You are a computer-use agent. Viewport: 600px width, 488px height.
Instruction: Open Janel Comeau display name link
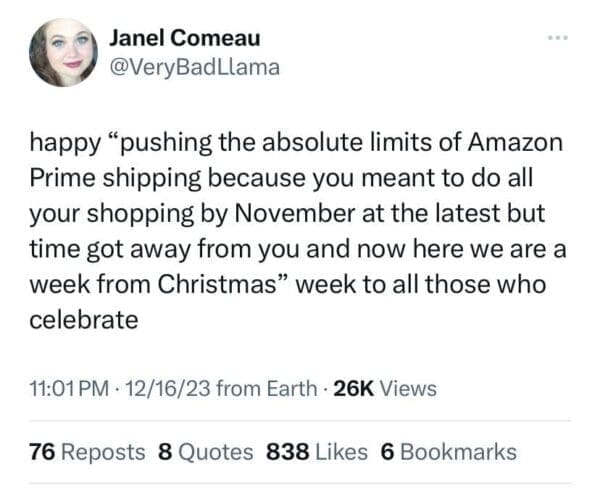point(183,38)
